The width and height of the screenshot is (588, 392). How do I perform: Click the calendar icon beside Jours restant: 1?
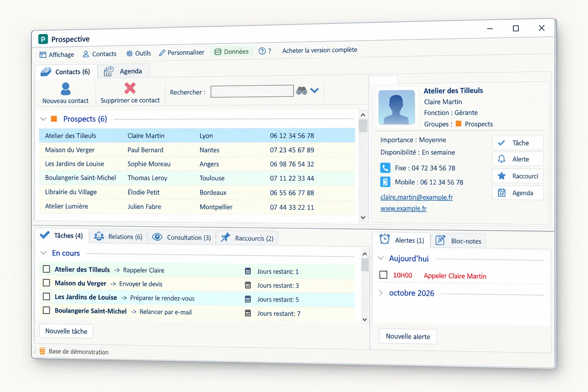click(x=248, y=271)
